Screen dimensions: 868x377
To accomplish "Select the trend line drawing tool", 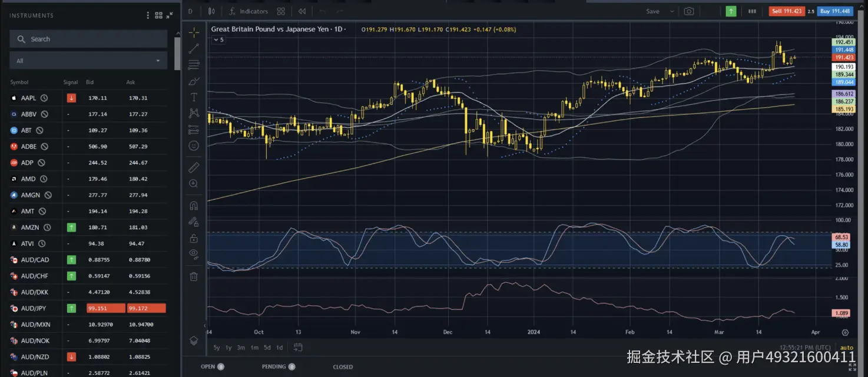I will pos(194,48).
